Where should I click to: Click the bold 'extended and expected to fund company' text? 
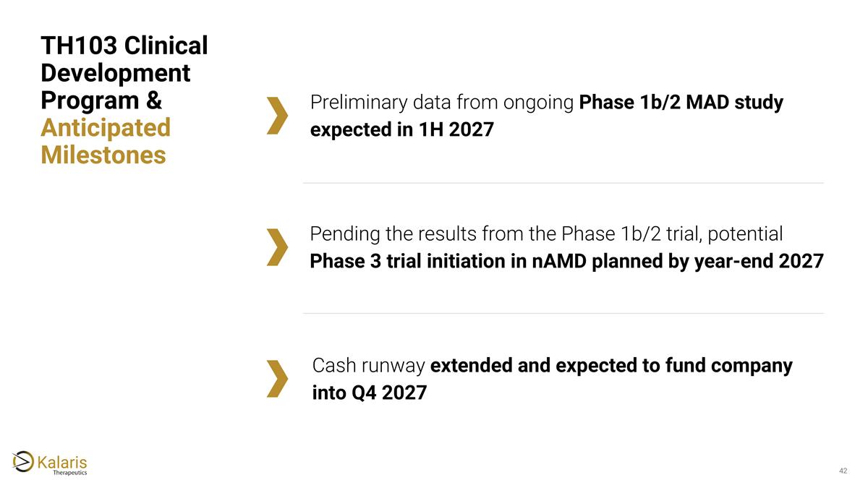611,366
